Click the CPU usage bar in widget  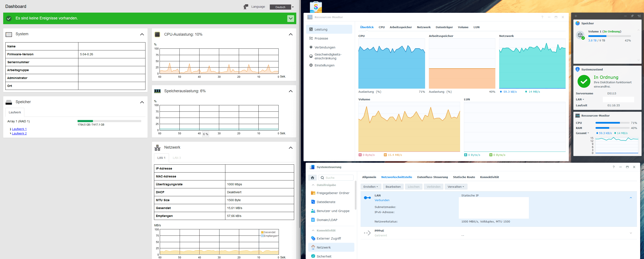pos(612,123)
